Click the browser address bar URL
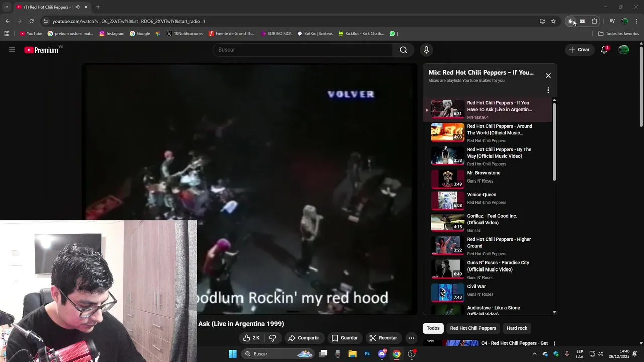 click(129, 21)
